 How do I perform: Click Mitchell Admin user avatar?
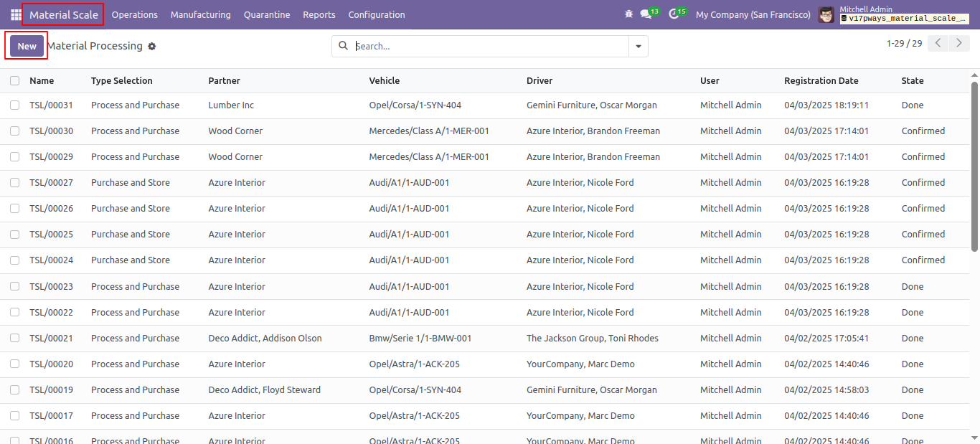click(826, 14)
